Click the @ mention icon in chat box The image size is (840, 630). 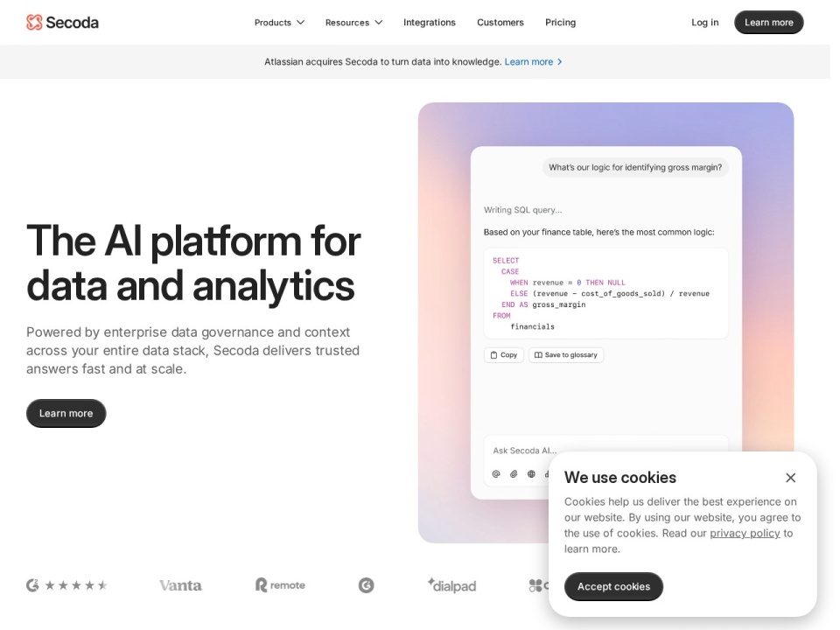[496, 473]
